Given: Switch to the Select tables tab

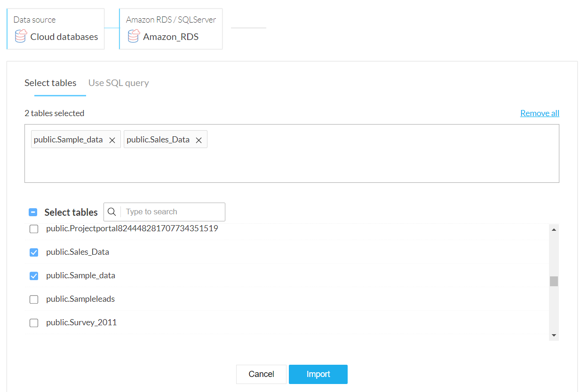Looking at the screenshot, I should [x=50, y=83].
